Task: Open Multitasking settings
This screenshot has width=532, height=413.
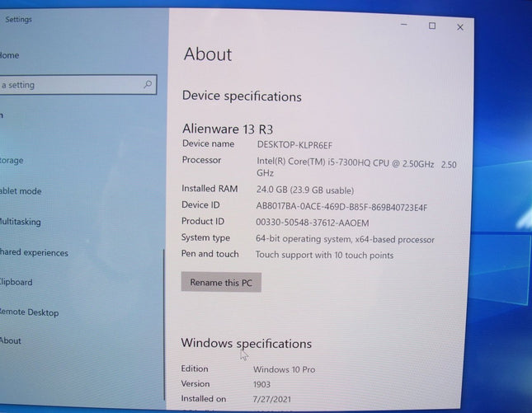Action: pyautogui.click(x=21, y=222)
